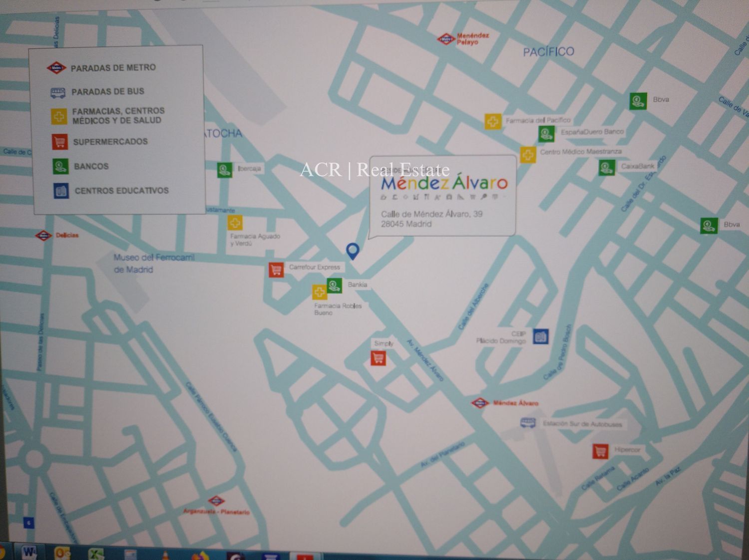Open the Farmacia del Pacífico pharmacy marker
Viewport: 749px width, 560px height.
pos(493,121)
